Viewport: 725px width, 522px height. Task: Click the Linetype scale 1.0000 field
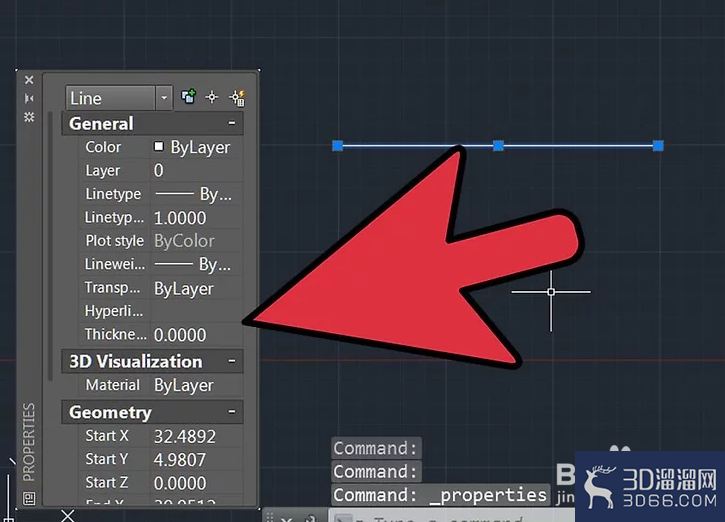(x=197, y=218)
